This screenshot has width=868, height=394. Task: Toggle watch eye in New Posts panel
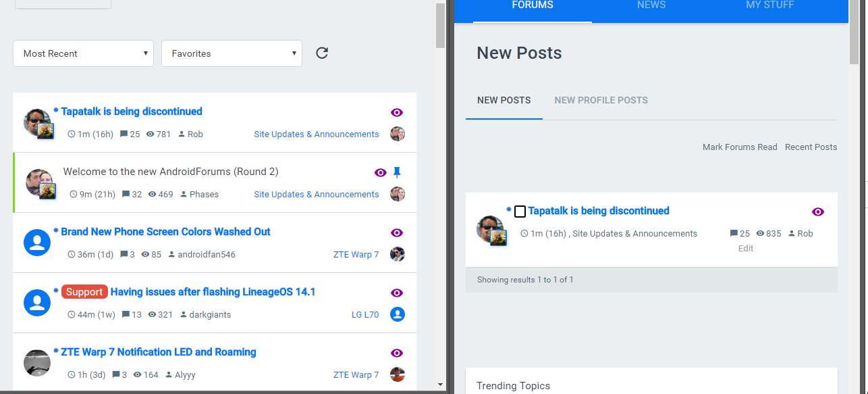tap(818, 212)
